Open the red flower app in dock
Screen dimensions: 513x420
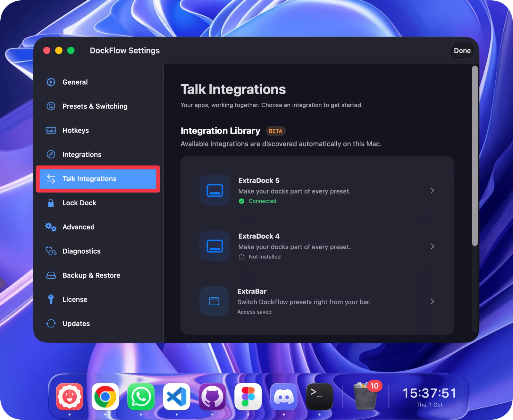[x=70, y=397]
